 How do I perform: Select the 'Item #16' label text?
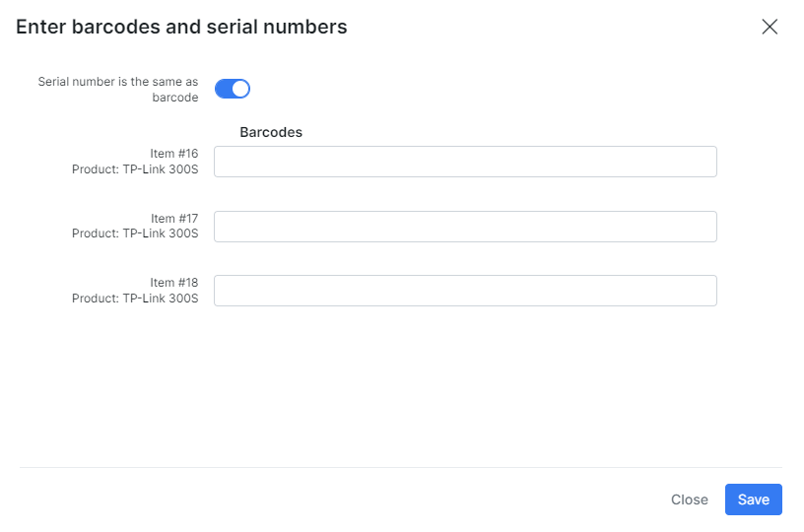[173, 154]
